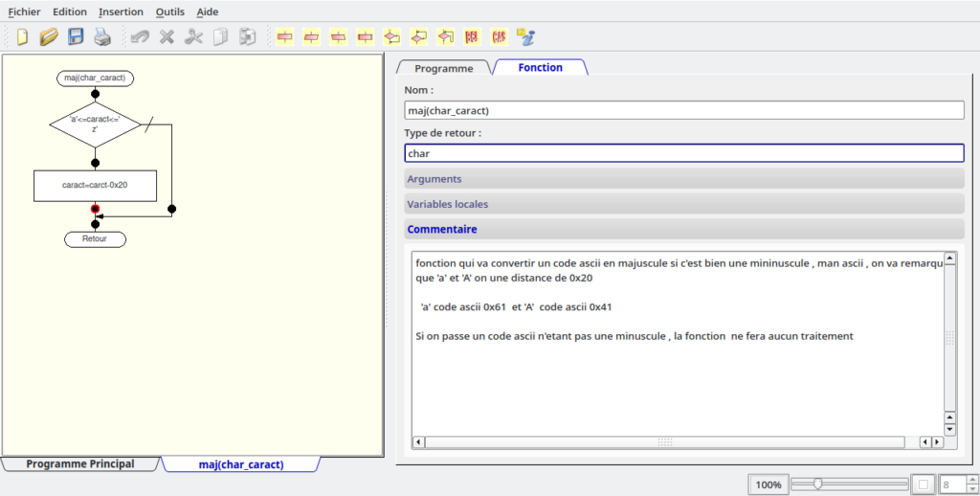Select the Programme Principal bottom tab
This screenshot has width=980, height=496.
pos(80,464)
